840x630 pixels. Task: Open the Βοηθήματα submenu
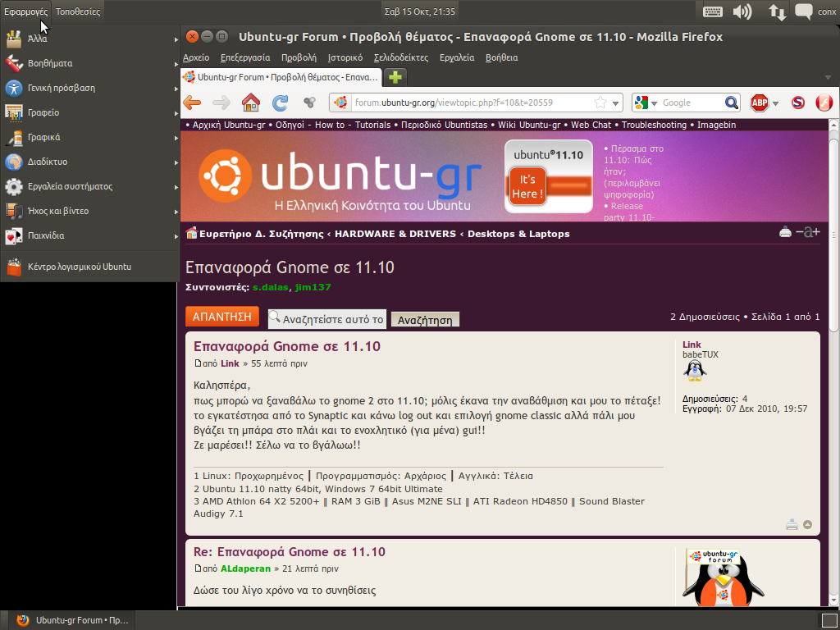(90, 63)
